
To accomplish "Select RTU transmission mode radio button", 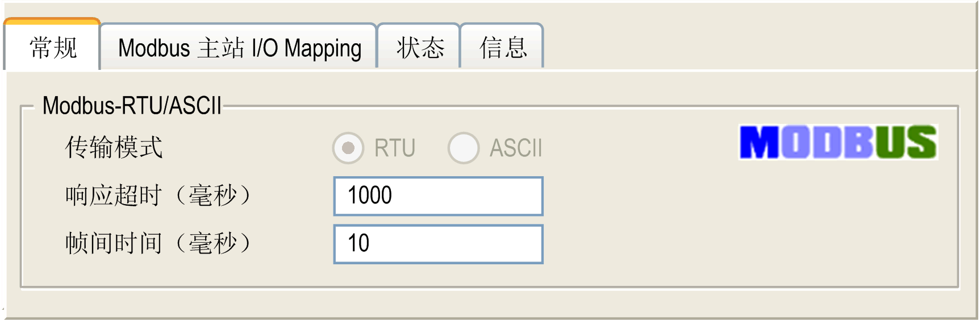I will 348,148.
